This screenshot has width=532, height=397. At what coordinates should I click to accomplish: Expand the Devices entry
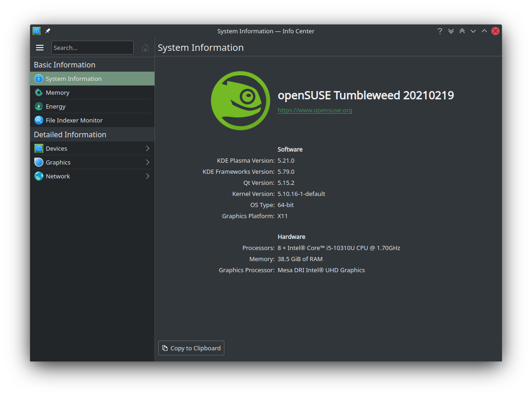pyautogui.click(x=147, y=148)
